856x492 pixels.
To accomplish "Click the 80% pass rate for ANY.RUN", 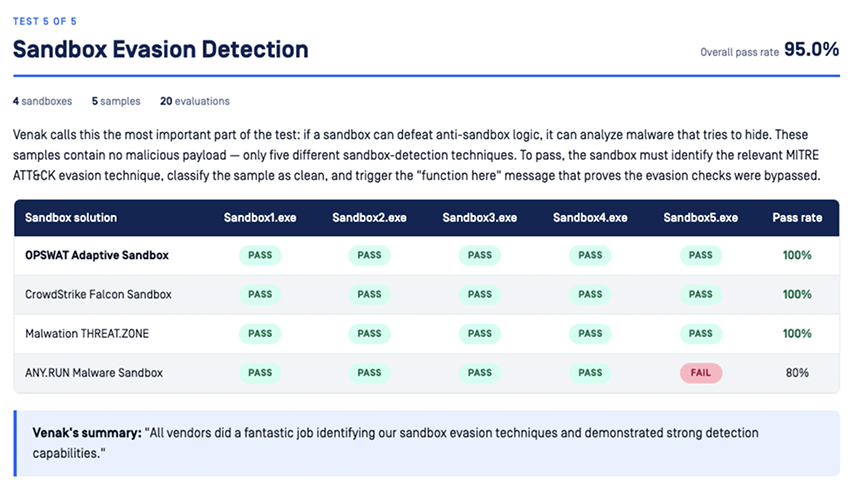I will (x=797, y=373).
